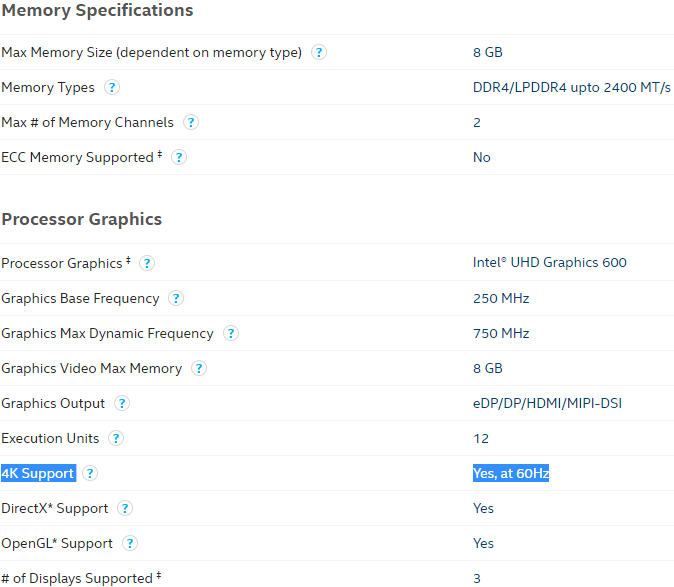This screenshot has width=674, height=587.
Task: Click the Processor Graphics section heading
Action: [x=82, y=219]
